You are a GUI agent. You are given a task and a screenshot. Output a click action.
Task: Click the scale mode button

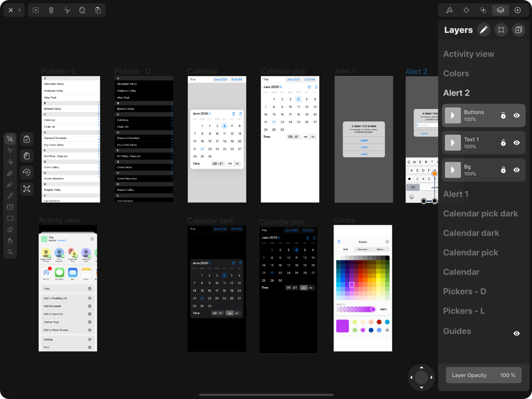(x=27, y=189)
